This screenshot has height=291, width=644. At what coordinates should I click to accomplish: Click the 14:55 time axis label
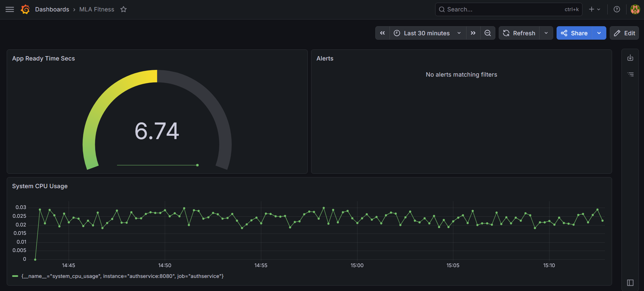[x=261, y=265]
